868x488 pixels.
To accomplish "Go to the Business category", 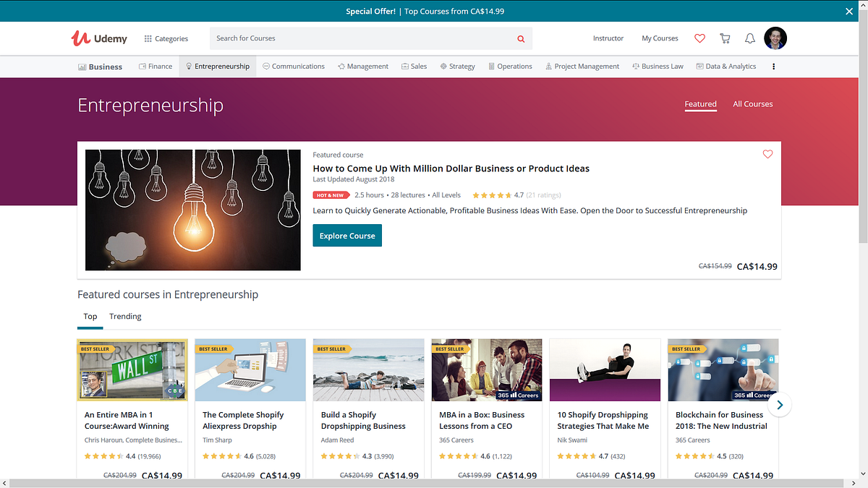I will tap(100, 67).
